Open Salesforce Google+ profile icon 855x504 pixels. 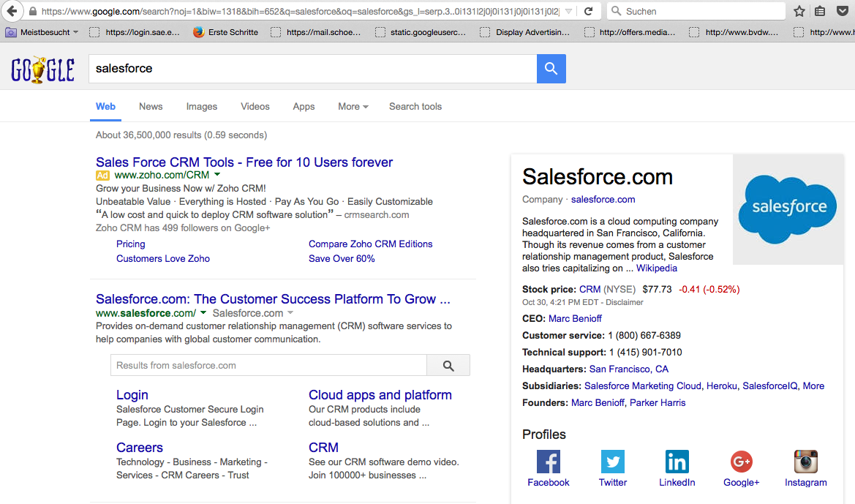(x=741, y=462)
